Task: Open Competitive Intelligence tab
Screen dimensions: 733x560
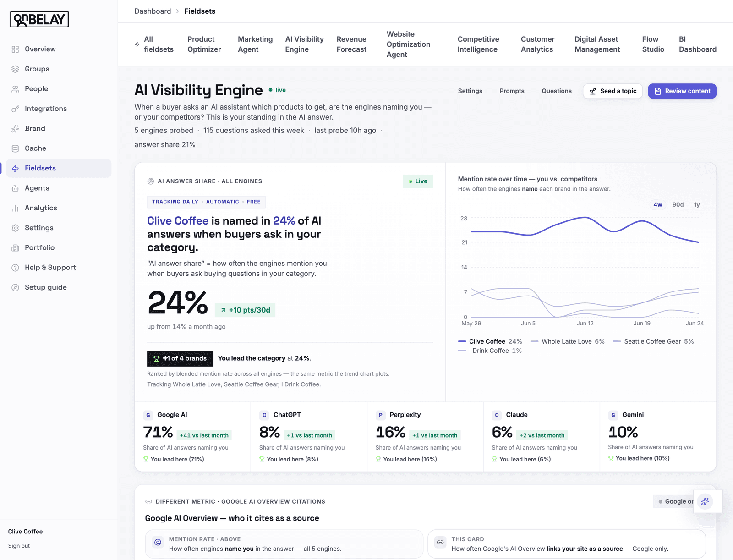Action: (478, 44)
